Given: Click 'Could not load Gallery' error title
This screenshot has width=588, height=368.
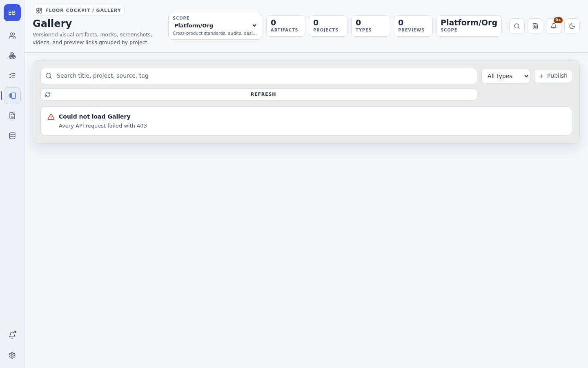Looking at the screenshot, I should [95, 117].
